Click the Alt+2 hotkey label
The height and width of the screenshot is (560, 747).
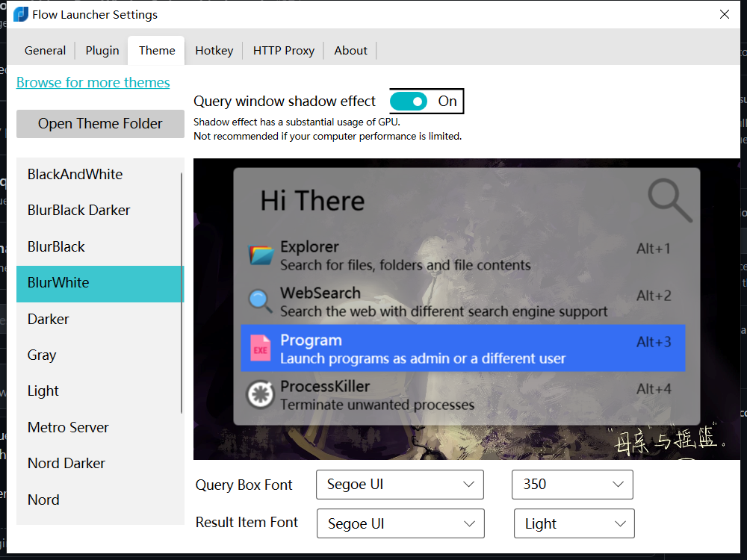(654, 296)
